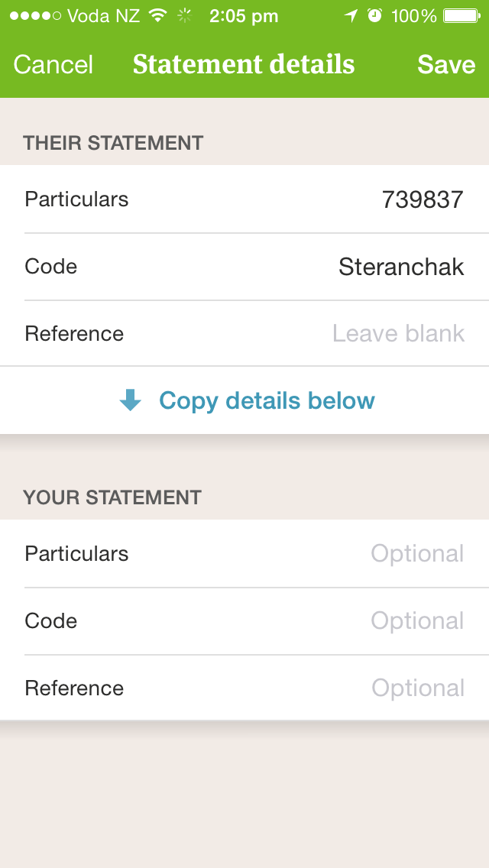This screenshot has width=489, height=868.
Task: Tap the Copy details below link
Action: click(267, 400)
